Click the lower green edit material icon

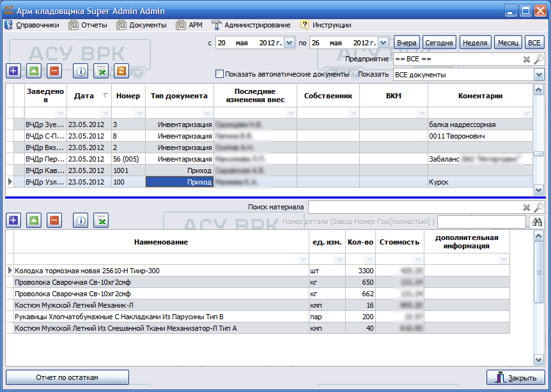pyautogui.click(x=34, y=220)
